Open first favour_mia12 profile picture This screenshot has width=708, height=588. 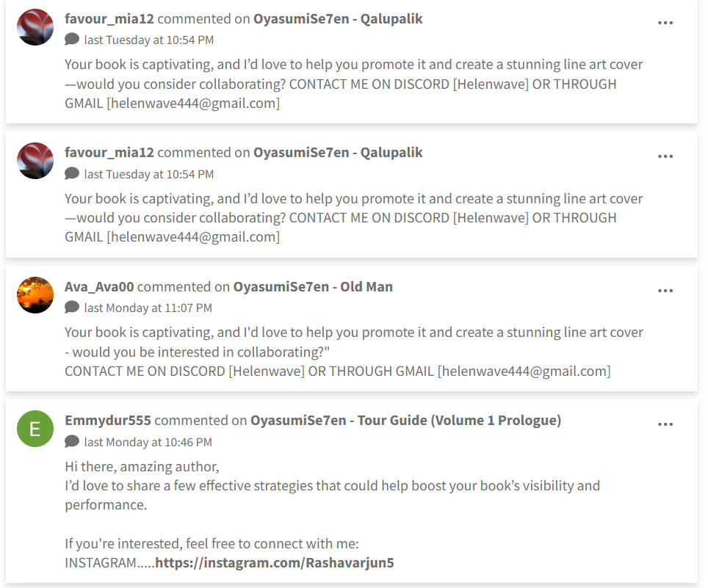coord(35,27)
